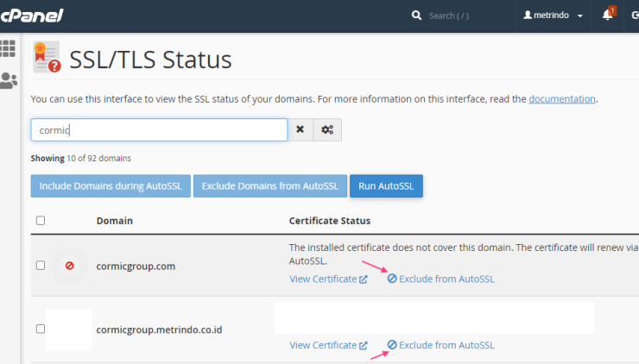The height and width of the screenshot is (364, 639).
Task: Open search settings gear button
Action: click(327, 129)
